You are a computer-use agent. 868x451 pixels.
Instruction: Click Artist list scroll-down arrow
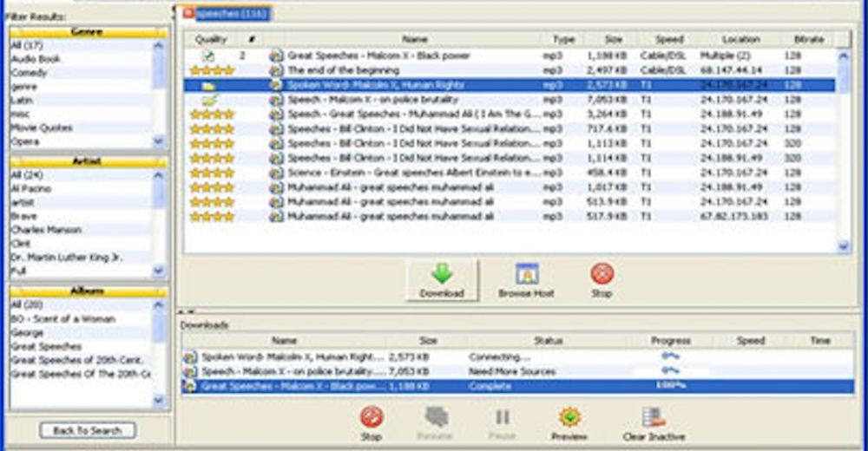point(158,271)
